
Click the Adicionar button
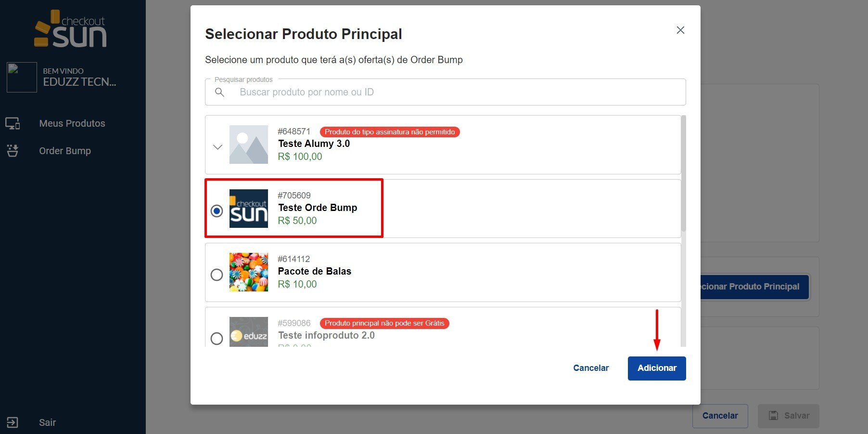pos(656,368)
